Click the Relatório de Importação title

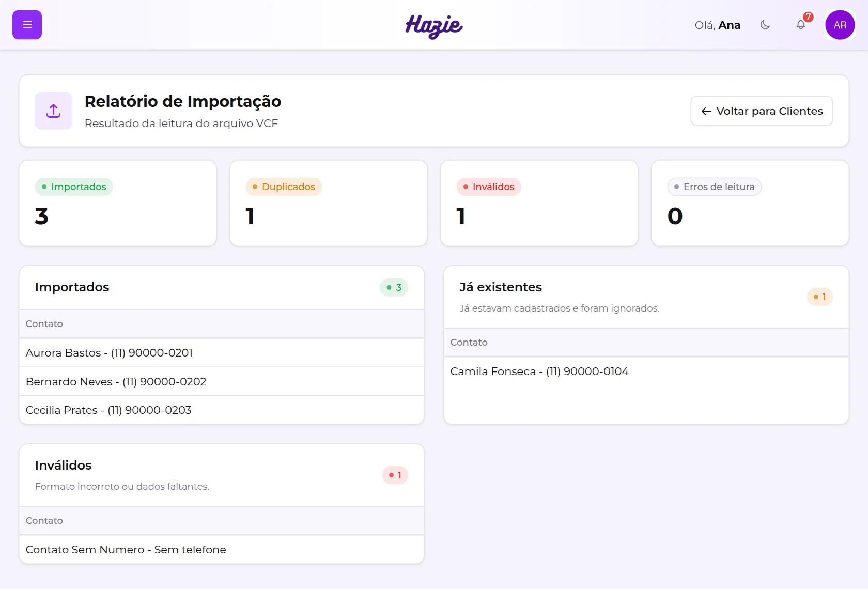coord(183,101)
